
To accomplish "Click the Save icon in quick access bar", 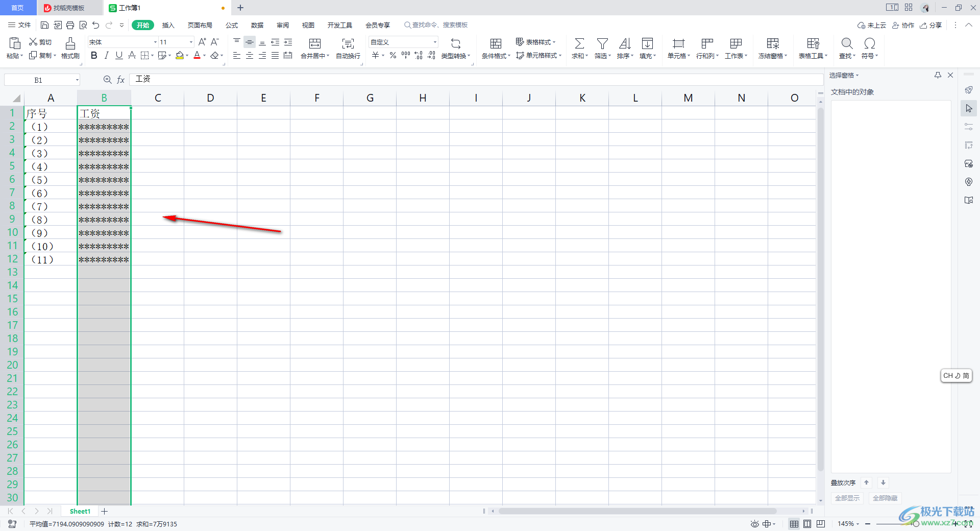I will tap(44, 25).
